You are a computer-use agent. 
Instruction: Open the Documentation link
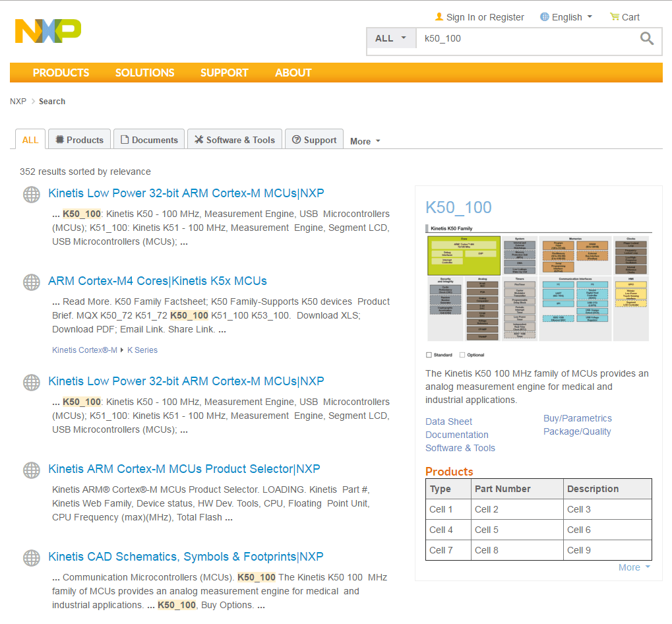tap(457, 435)
